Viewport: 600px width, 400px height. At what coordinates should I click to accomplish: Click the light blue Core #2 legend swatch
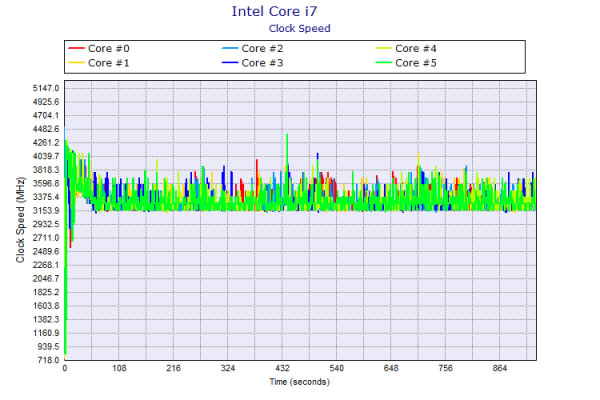pos(230,48)
